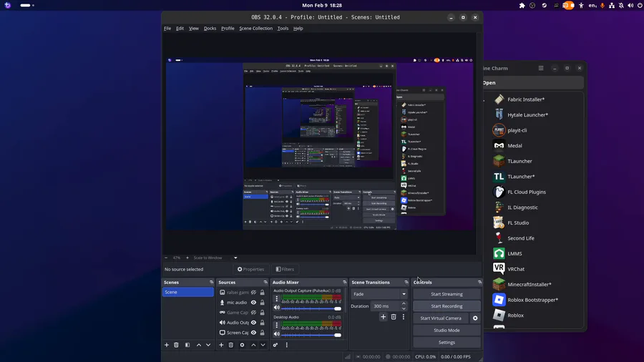
Task: Zoom in preview with plus icon
Action: [187, 258]
